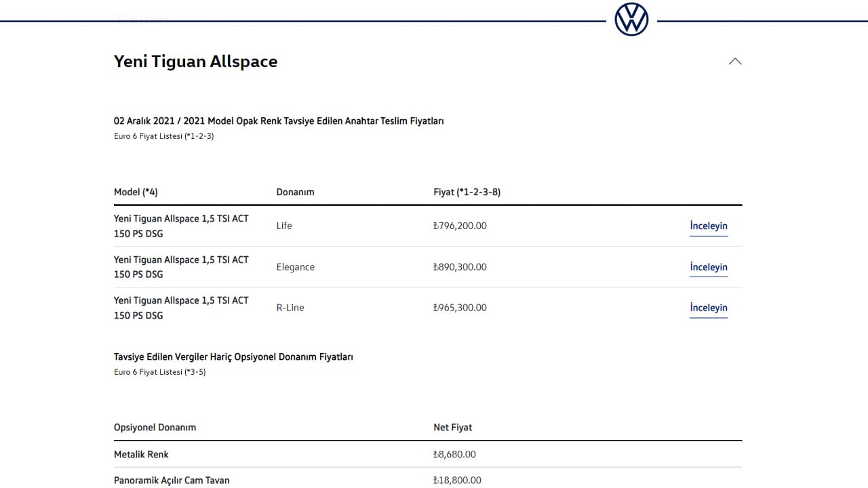Click the Net Fiyat column header
Viewport: 868px width, 488px height.
pyautogui.click(x=453, y=428)
